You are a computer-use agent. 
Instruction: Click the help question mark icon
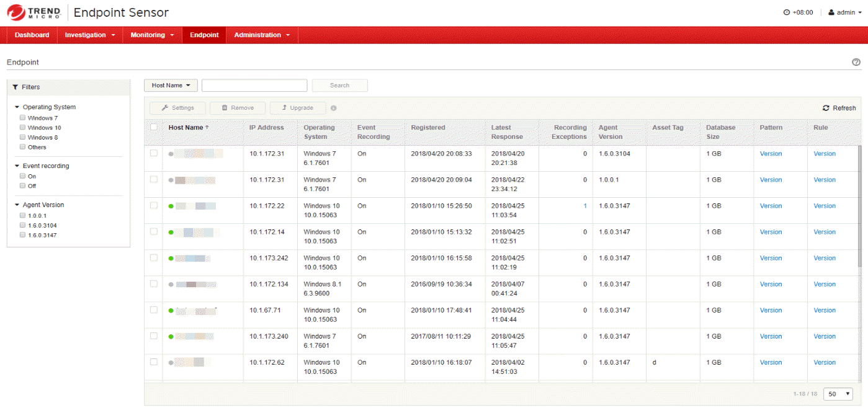[x=856, y=62]
